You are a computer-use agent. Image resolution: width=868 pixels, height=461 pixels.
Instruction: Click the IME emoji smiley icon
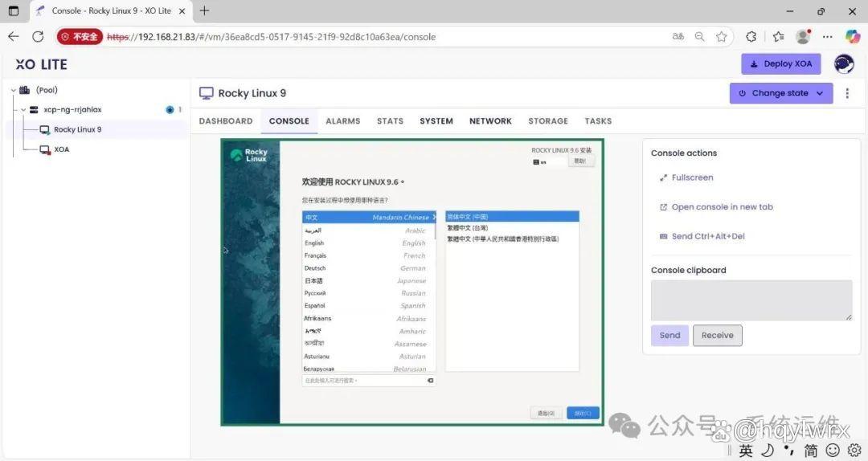tap(833, 451)
